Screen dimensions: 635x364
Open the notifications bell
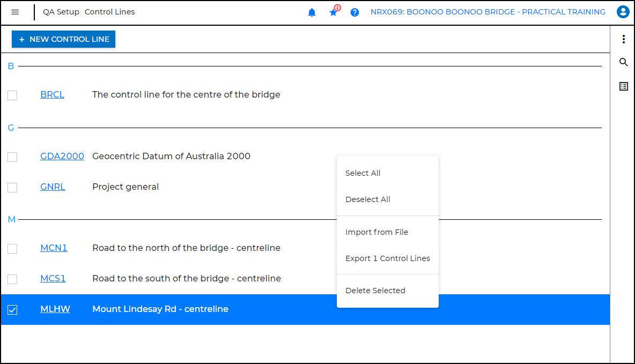tap(312, 12)
